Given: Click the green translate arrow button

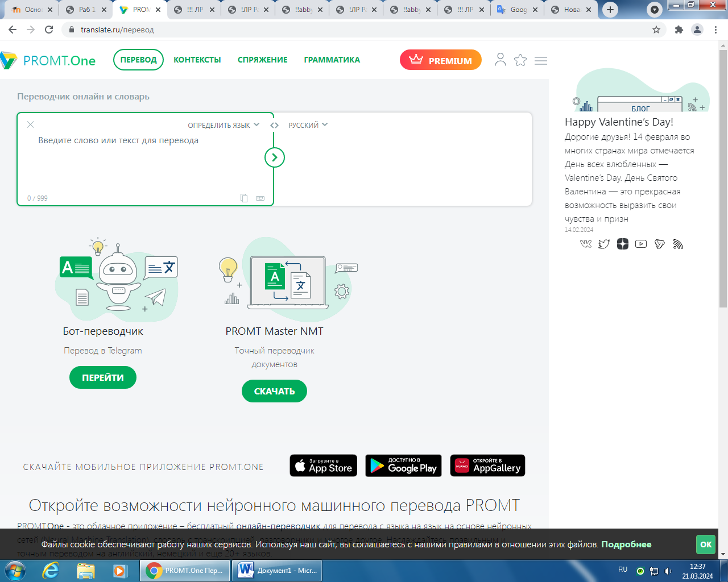Looking at the screenshot, I should [x=275, y=157].
